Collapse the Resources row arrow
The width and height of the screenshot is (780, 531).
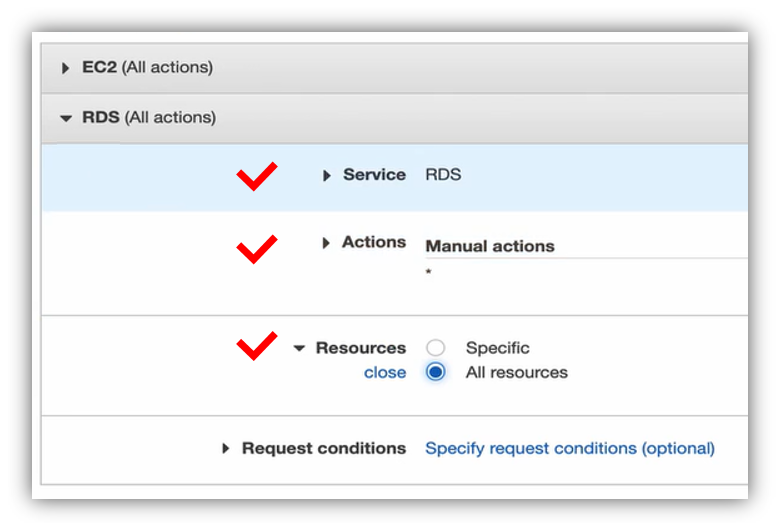(x=299, y=349)
